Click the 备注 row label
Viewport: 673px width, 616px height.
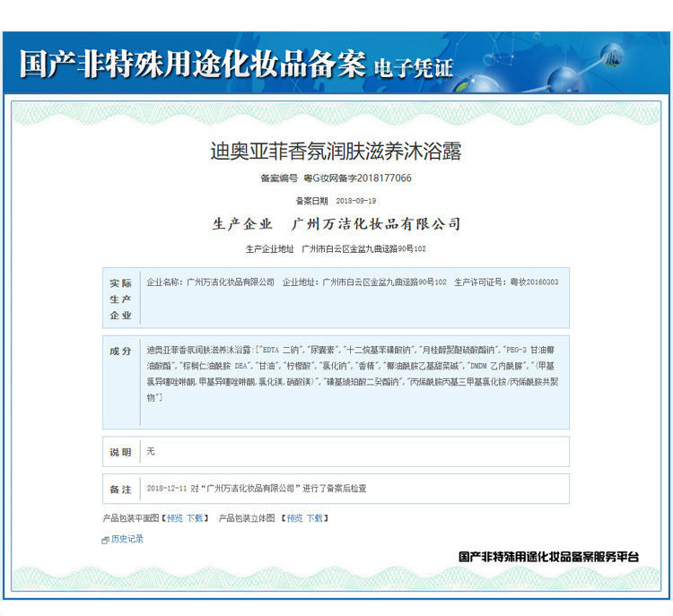pyautogui.click(x=120, y=490)
